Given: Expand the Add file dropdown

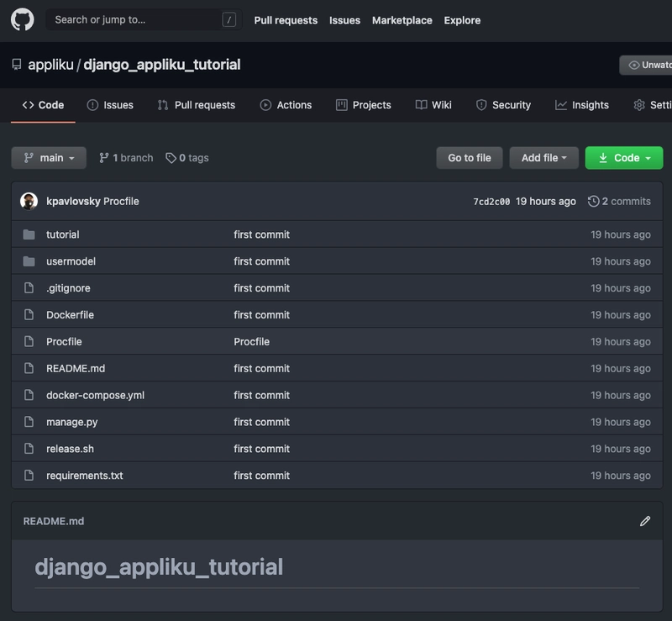Looking at the screenshot, I should click(543, 158).
